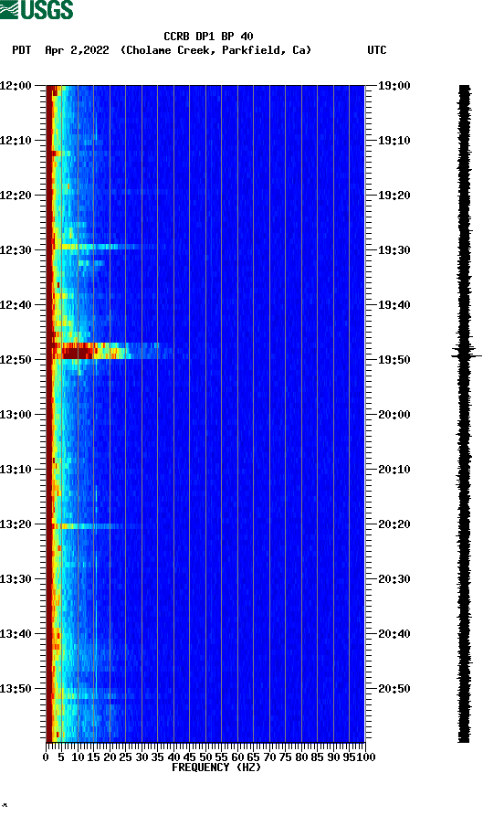
Task: Click the 19:00 UTC time label
Action: point(394,86)
